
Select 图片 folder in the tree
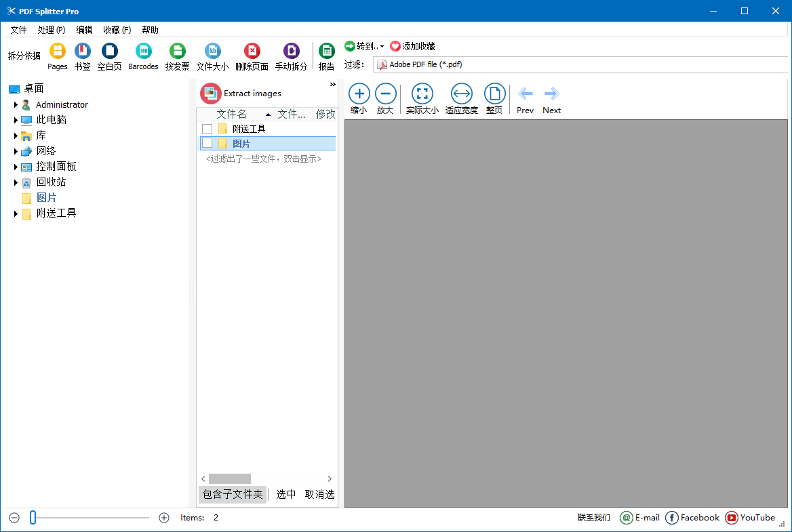pyautogui.click(x=47, y=198)
